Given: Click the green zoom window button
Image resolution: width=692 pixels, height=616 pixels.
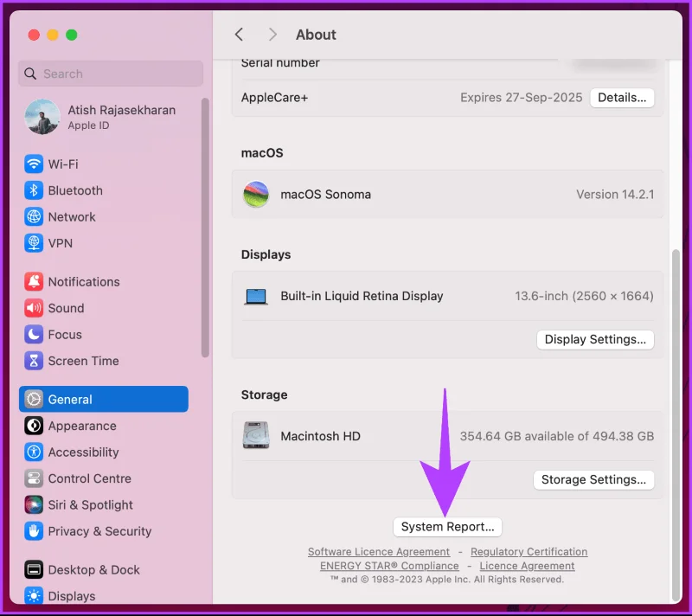Looking at the screenshot, I should coord(72,35).
